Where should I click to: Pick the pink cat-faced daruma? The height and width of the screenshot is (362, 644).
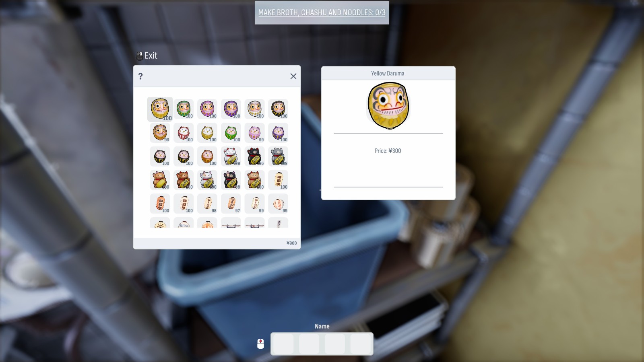(255, 133)
